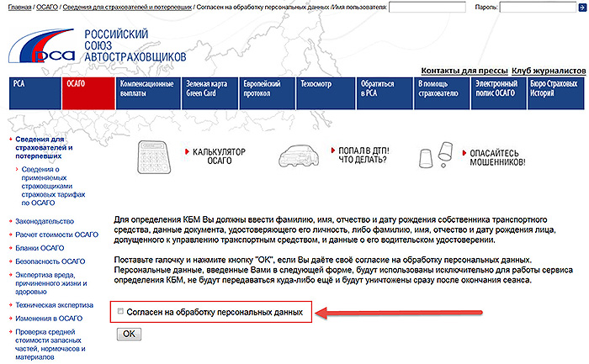589x364 pixels.
Task: Open the Контакты для прессы link
Action: tap(464, 71)
